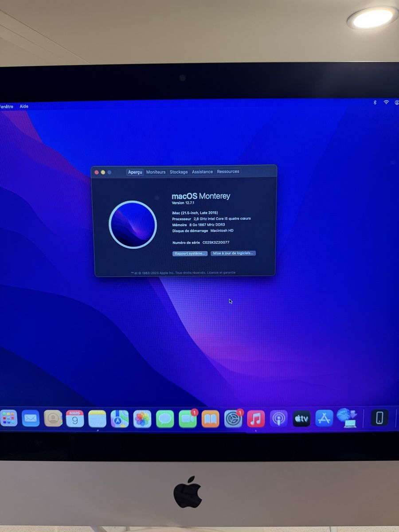Open the Assistance tab

click(x=202, y=172)
